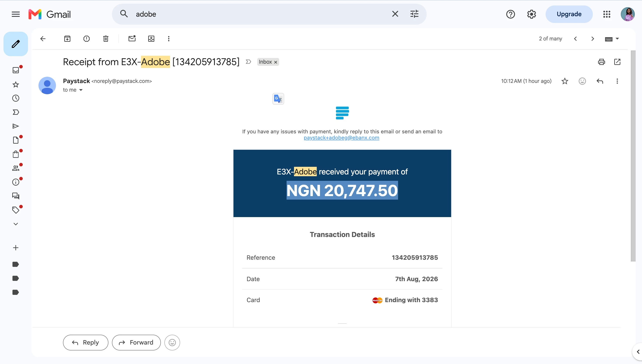This screenshot has width=642, height=364.
Task: Remove the Inbox label from email
Action: click(276, 62)
